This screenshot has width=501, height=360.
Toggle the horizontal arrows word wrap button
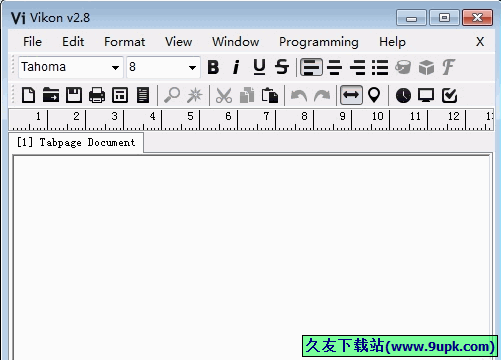coord(351,95)
